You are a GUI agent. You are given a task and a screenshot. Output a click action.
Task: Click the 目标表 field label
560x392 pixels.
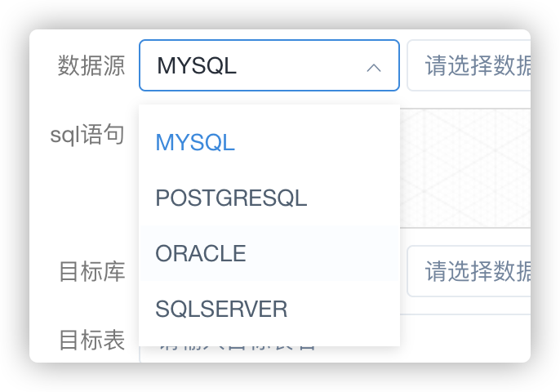tap(91, 340)
